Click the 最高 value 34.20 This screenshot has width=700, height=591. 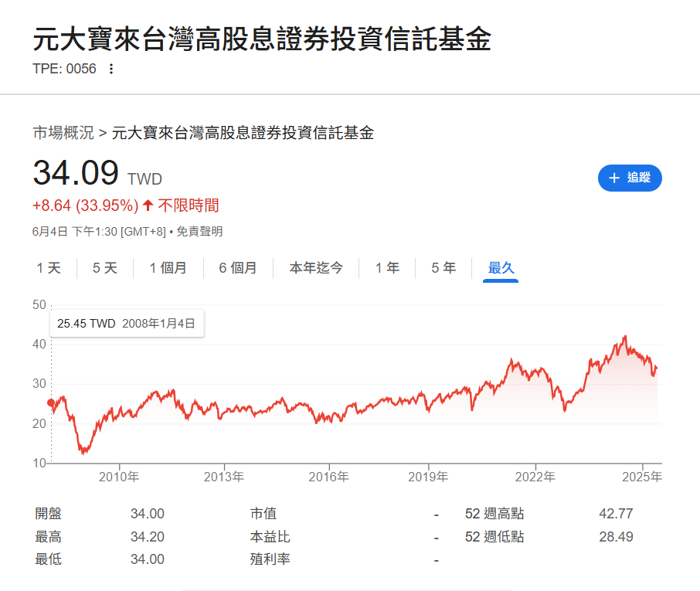click(148, 537)
